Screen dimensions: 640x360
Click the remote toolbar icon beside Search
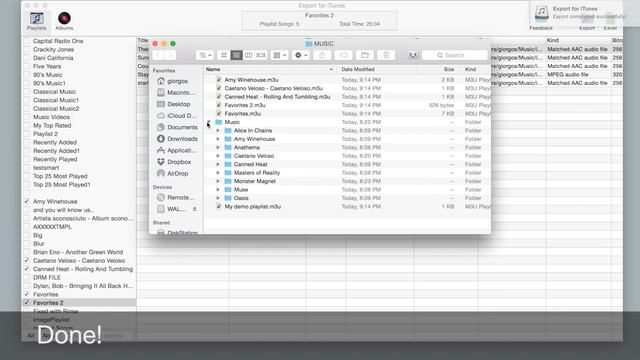[413, 55]
